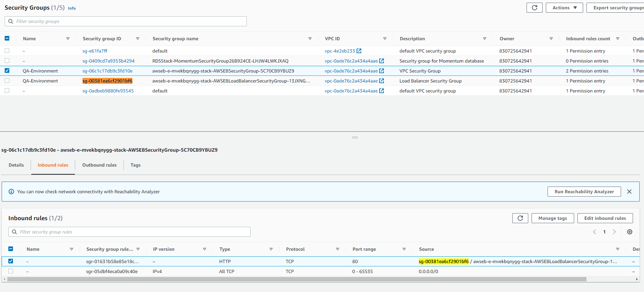Open security group sg-e61fa7ff link
Viewport: 644px width, 292px height.
coord(95,51)
